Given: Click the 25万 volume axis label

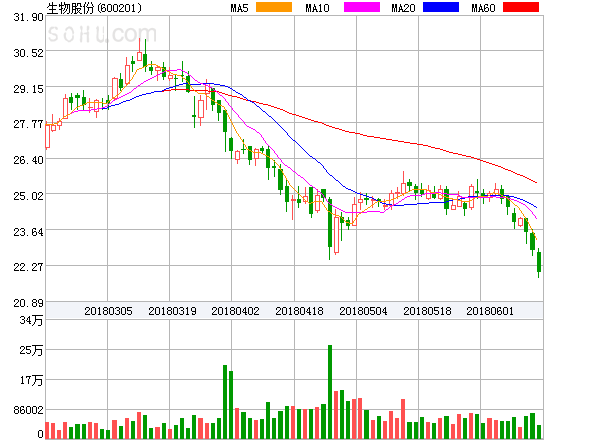Looking at the screenshot, I should tap(31, 350).
